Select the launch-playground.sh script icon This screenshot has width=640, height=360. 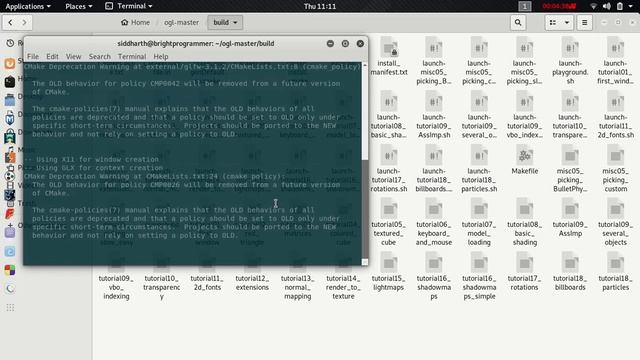point(570,48)
